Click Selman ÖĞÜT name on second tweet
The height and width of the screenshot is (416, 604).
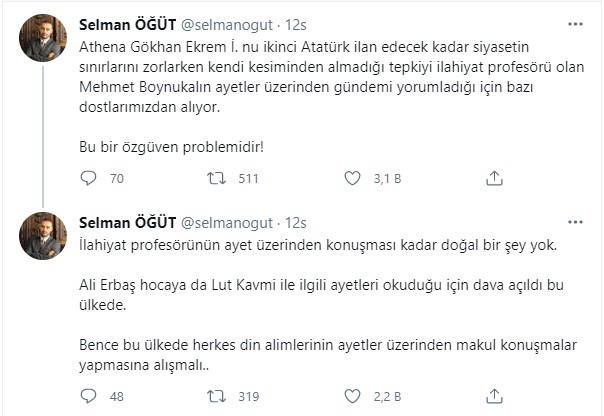click(x=124, y=222)
